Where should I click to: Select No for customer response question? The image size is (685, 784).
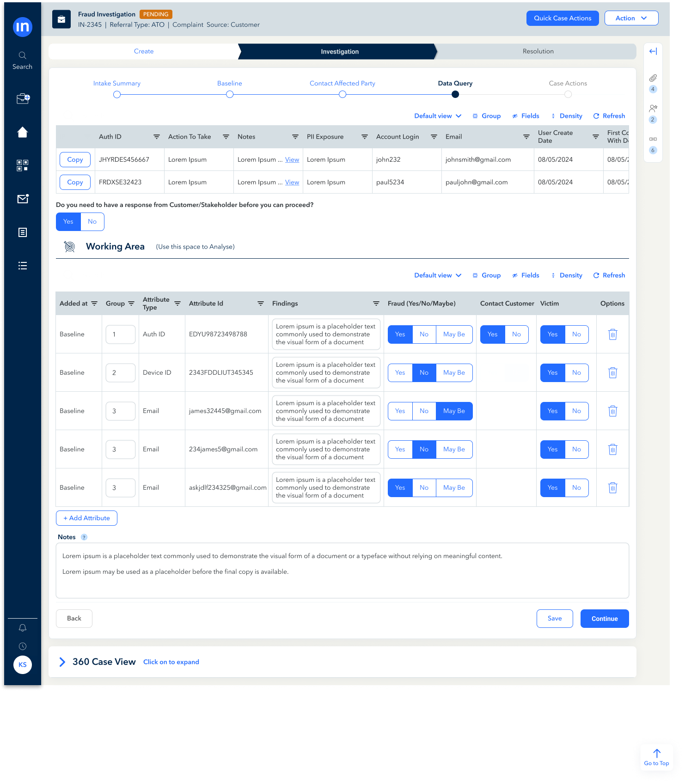92,222
